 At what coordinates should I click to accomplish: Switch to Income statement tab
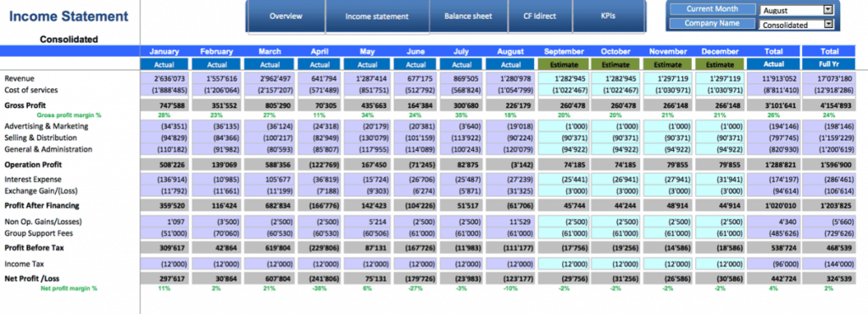[x=377, y=16]
